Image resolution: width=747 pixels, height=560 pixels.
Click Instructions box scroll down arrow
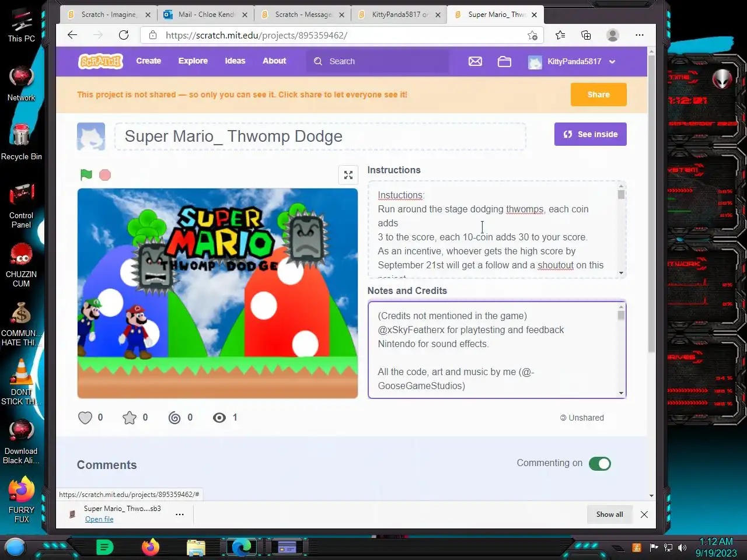point(621,273)
